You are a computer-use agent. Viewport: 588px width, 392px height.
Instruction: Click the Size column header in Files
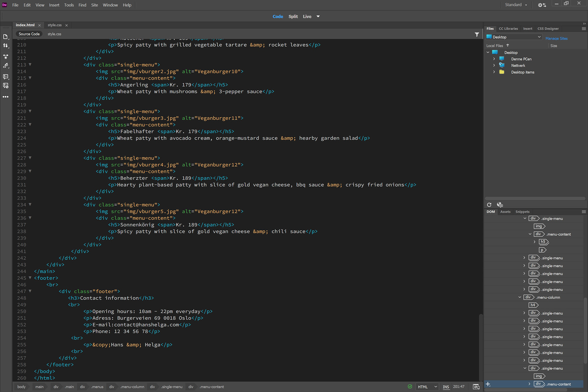click(554, 46)
